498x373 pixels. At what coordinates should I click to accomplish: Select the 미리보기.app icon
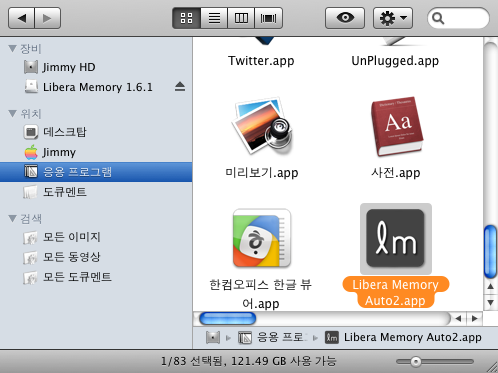(x=262, y=126)
